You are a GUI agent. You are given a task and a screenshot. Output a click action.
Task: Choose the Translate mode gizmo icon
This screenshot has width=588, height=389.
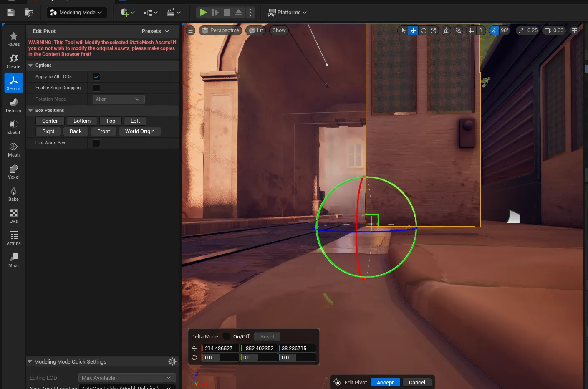[413, 30]
